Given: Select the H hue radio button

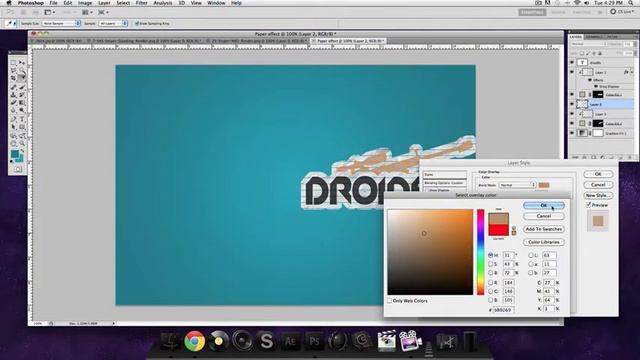Looking at the screenshot, I should click(x=491, y=255).
